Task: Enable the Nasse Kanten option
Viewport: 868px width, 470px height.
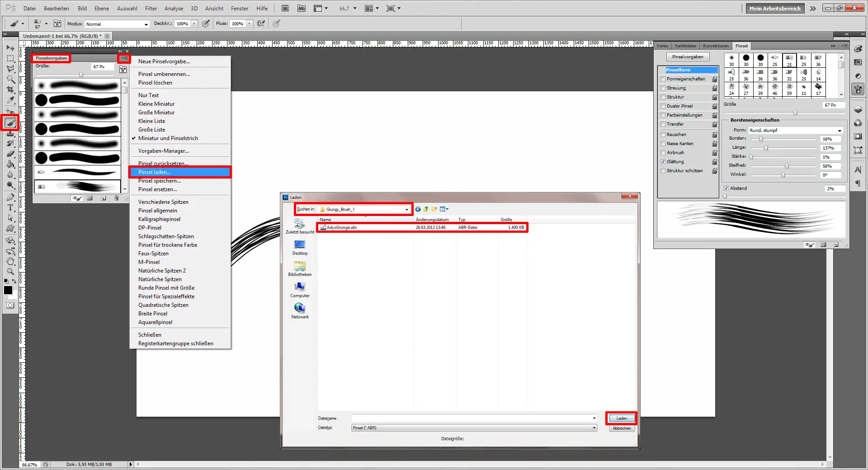Action: [663, 143]
